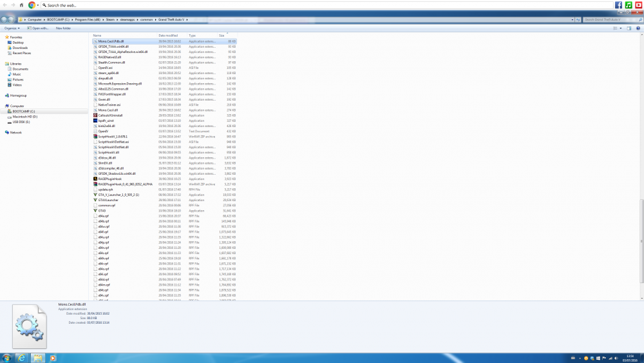The image size is (644, 363).
Task: Open the Organize menu
Action: pyautogui.click(x=12, y=28)
